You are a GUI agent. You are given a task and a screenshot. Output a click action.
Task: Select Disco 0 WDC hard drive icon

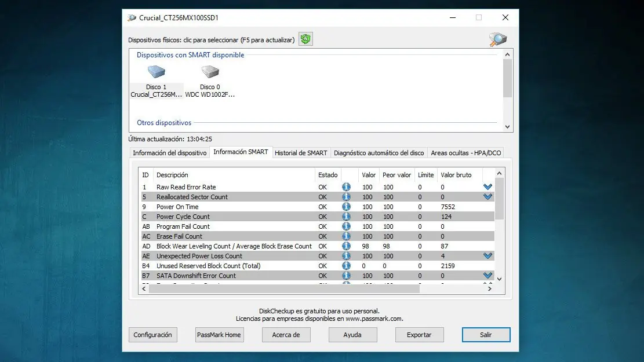coord(210,73)
